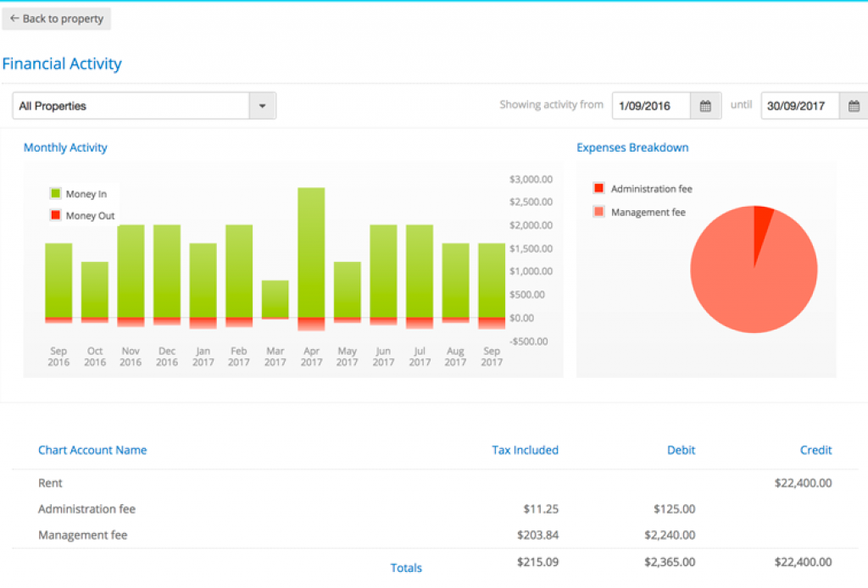868x588 pixels.
Task: Click the March 2017 green bar
Action: [x=275, y=298]
